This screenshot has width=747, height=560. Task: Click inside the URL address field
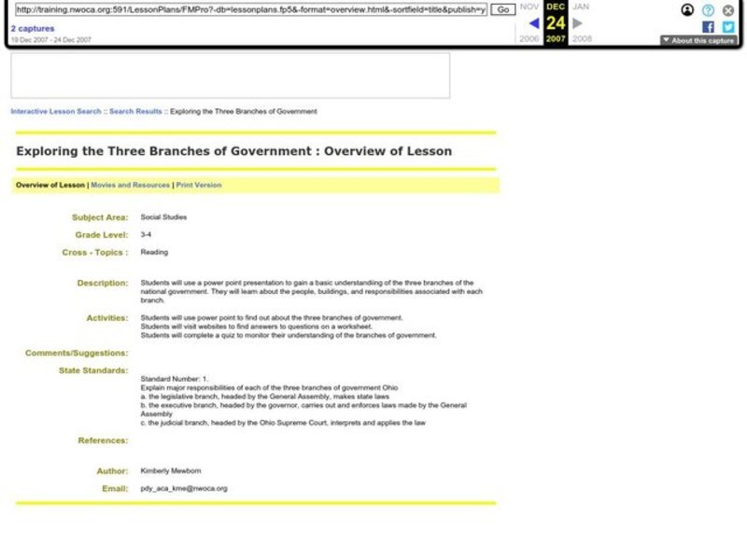click(252, 10)
